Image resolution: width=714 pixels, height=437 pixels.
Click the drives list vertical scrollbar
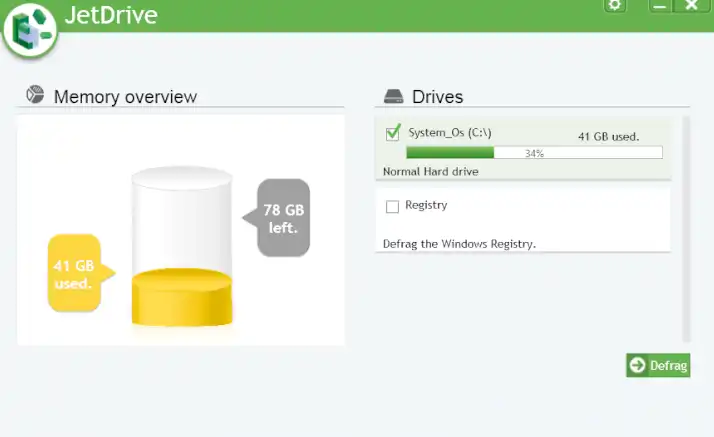click(x=686, y=229)
